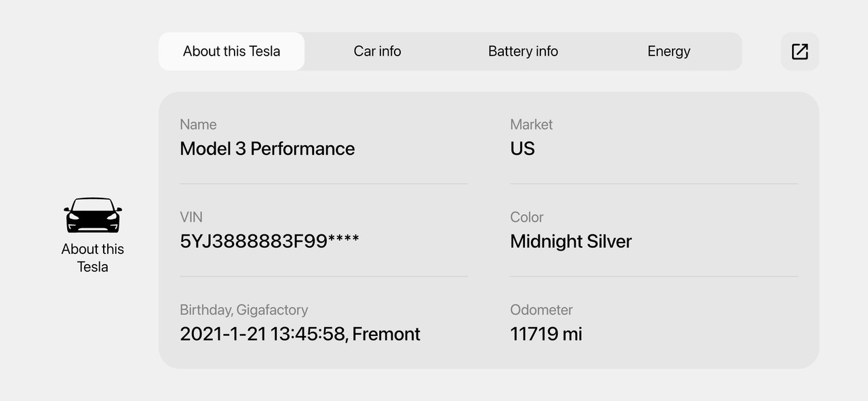868x401 pixels.
Task: Switch to the Car info tab
Action: tap(377, 51)
